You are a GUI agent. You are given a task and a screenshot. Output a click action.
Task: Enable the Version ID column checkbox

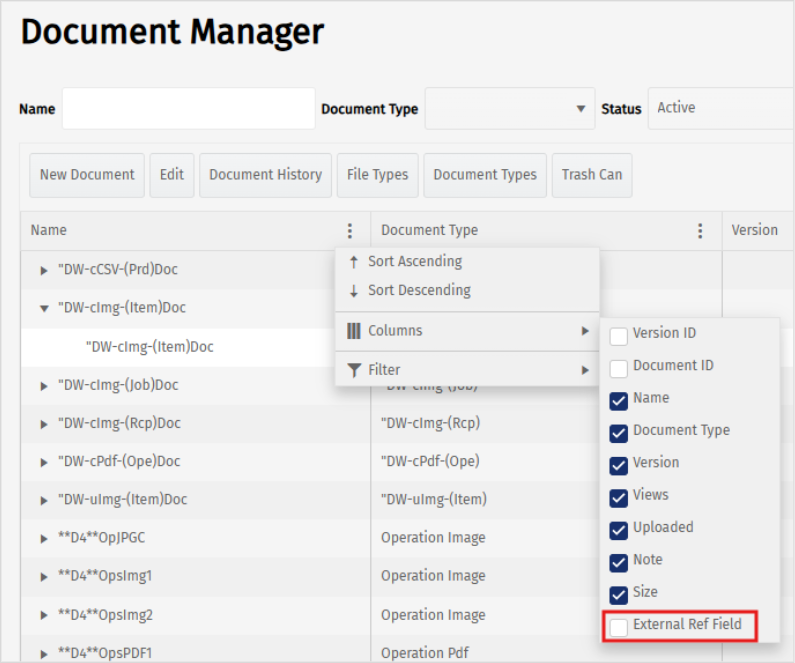click(619, 336)
